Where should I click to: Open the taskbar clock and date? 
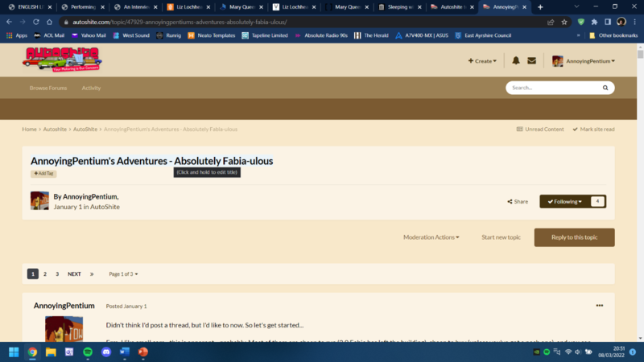click(x=611, y=352)
